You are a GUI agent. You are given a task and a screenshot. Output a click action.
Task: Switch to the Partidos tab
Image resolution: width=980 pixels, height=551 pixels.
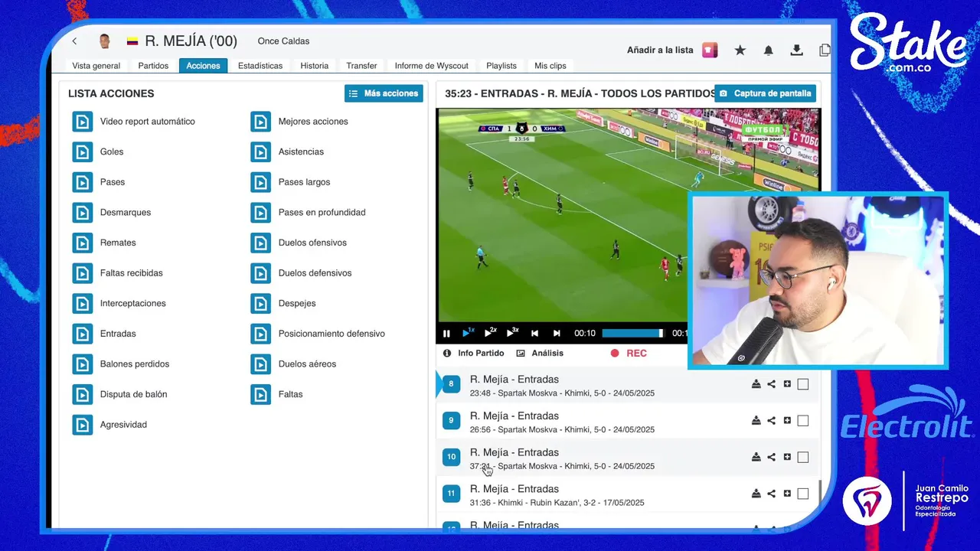[x=153, y=66]
